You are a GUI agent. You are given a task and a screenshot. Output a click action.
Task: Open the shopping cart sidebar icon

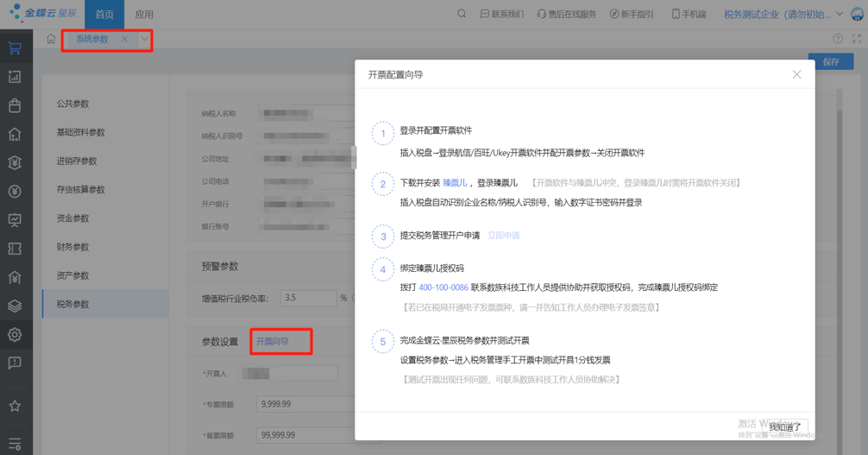[x=15, y=48]
